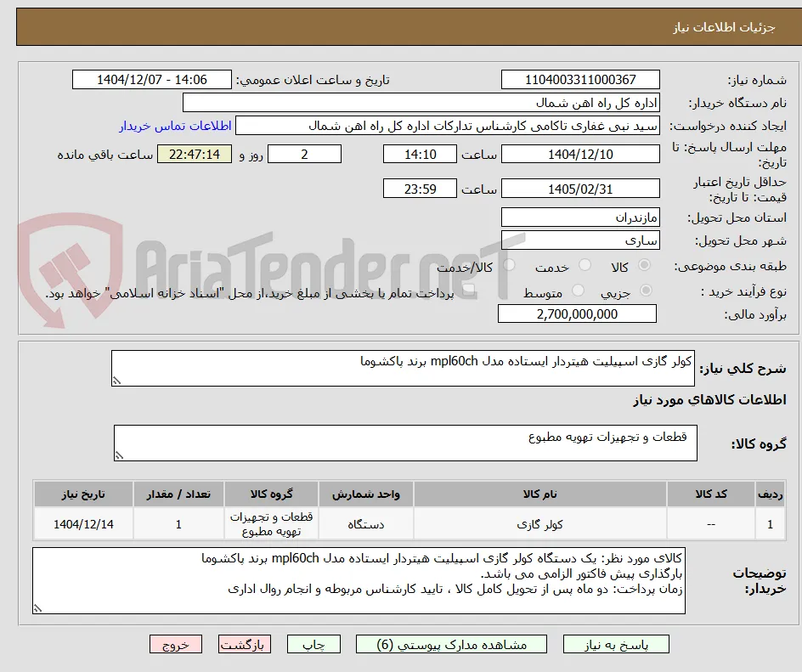Select the کالا/خدمت radio button

509,265
